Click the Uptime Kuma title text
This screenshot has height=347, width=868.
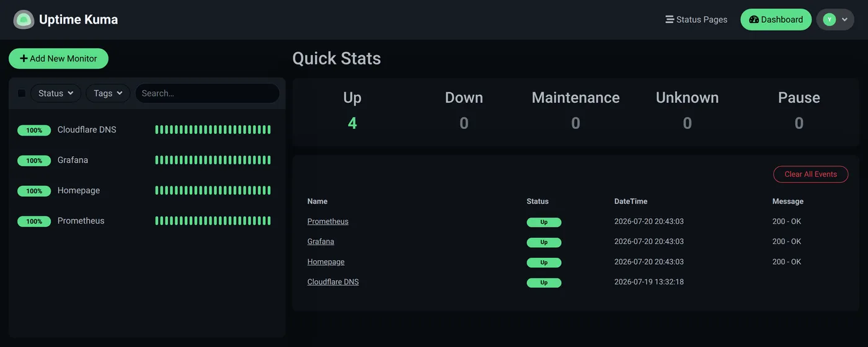coord(78,20)
